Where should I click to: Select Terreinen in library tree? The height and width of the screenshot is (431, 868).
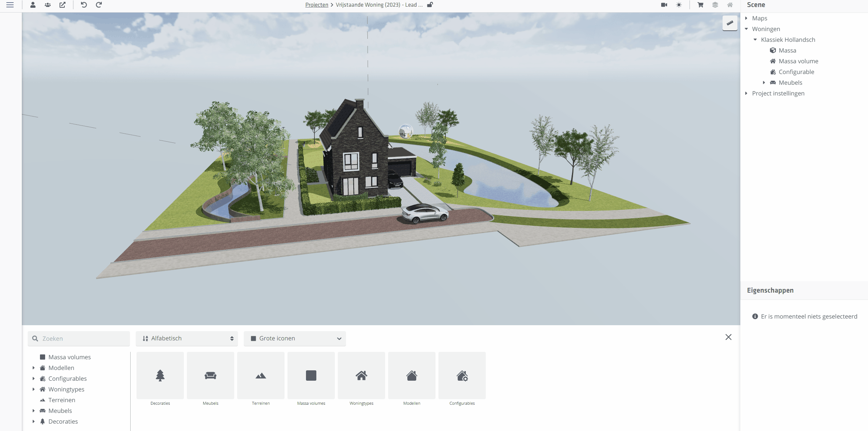coord(62,400)
